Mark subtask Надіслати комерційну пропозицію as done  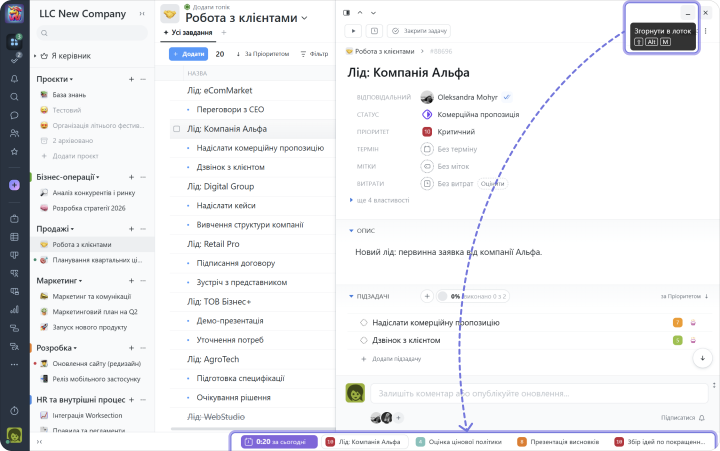[364, 323]
